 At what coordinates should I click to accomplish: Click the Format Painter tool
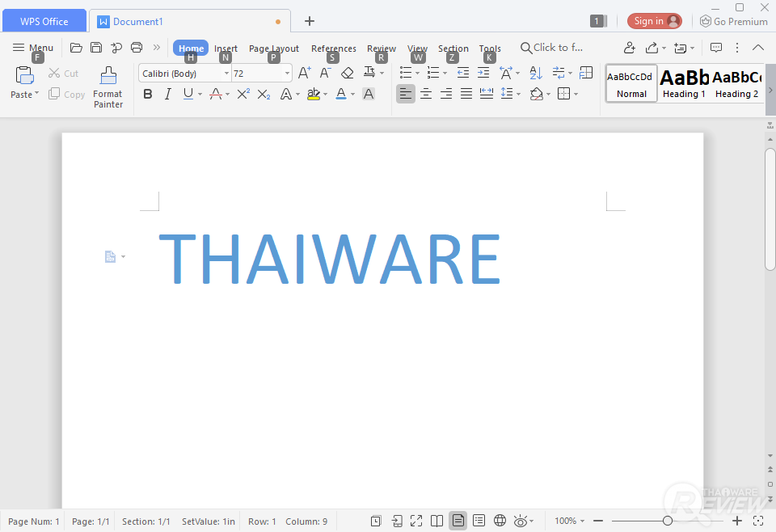click(108, 87)
